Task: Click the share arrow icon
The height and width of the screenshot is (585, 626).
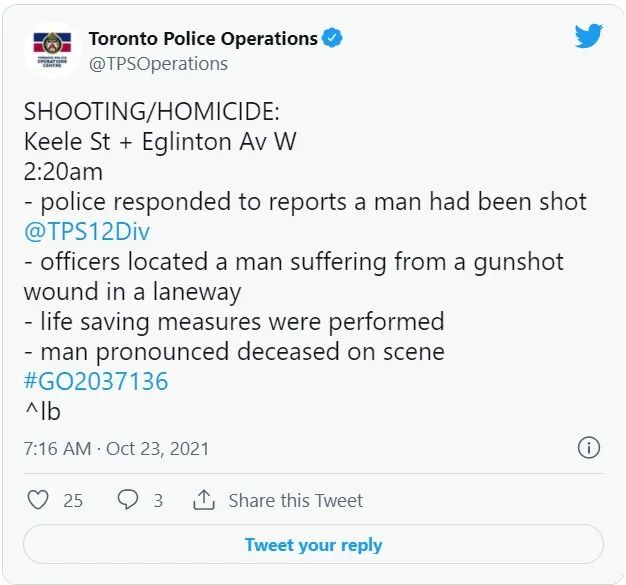Action: 204,500
